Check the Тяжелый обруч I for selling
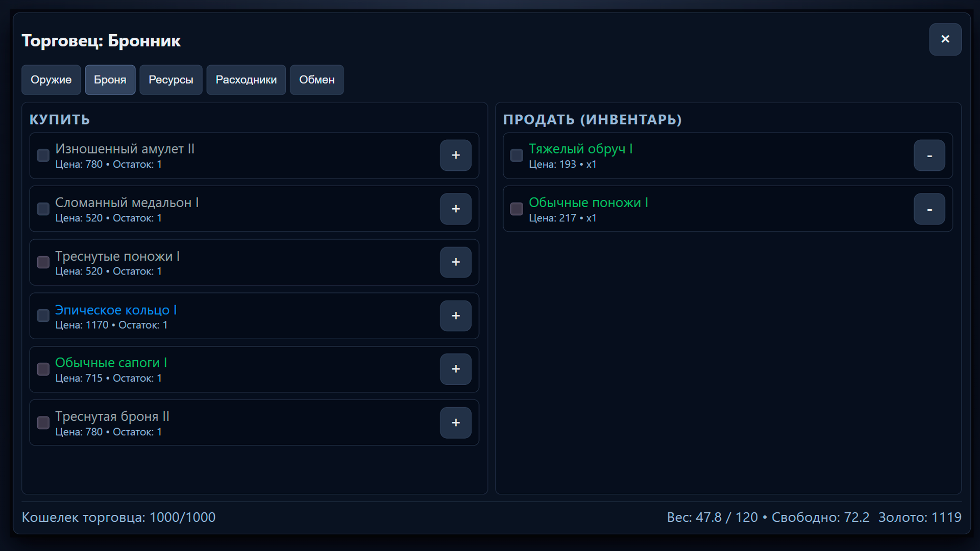This screenshot has height=551, width=980. (516, 156)
